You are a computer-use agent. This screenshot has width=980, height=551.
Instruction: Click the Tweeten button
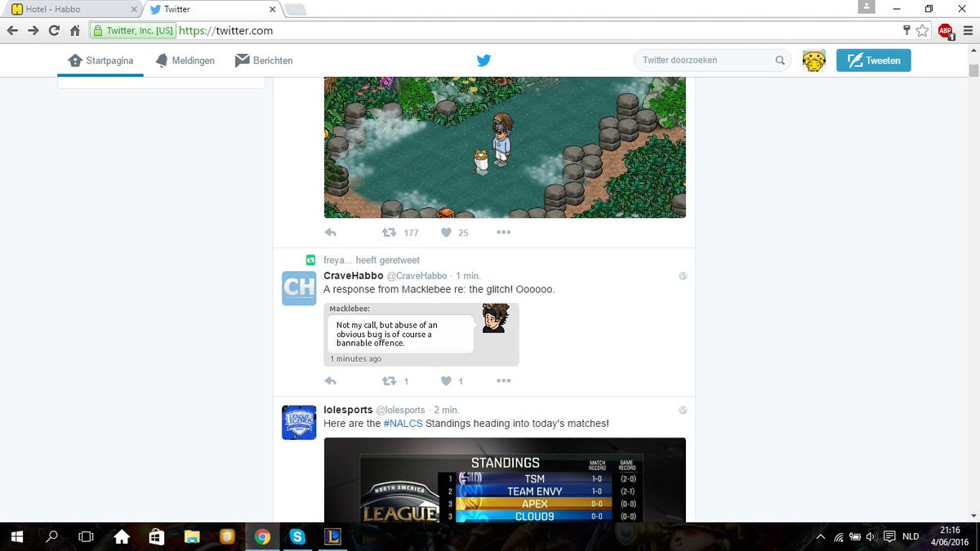tap(873, 60)
